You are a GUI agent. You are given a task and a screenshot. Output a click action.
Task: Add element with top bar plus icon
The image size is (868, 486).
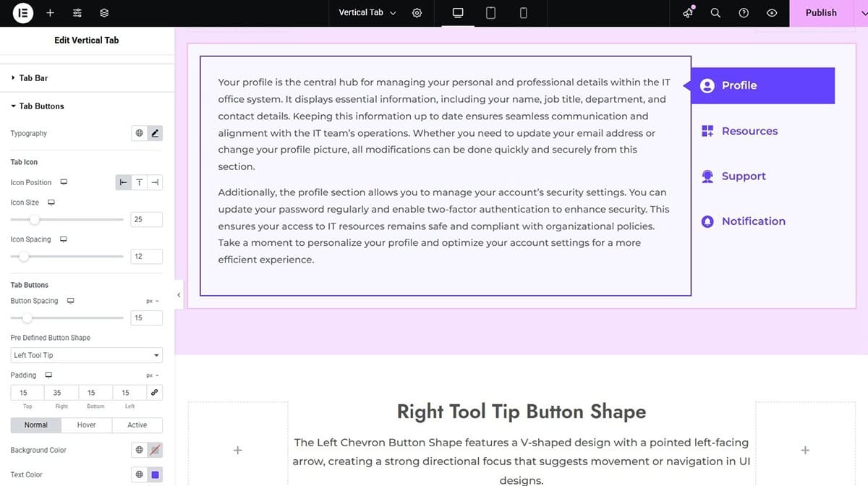pos(50,13)
